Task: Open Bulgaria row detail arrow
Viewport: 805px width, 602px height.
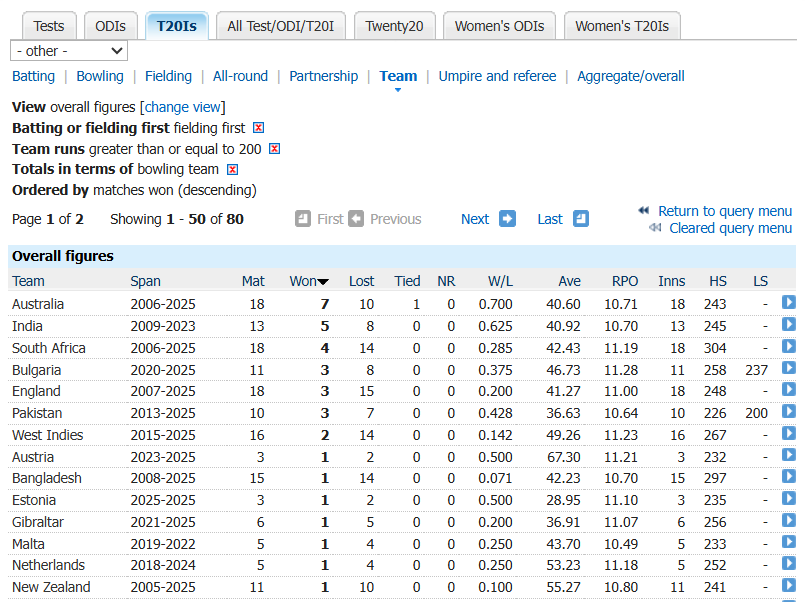Action: pos(789,368)
